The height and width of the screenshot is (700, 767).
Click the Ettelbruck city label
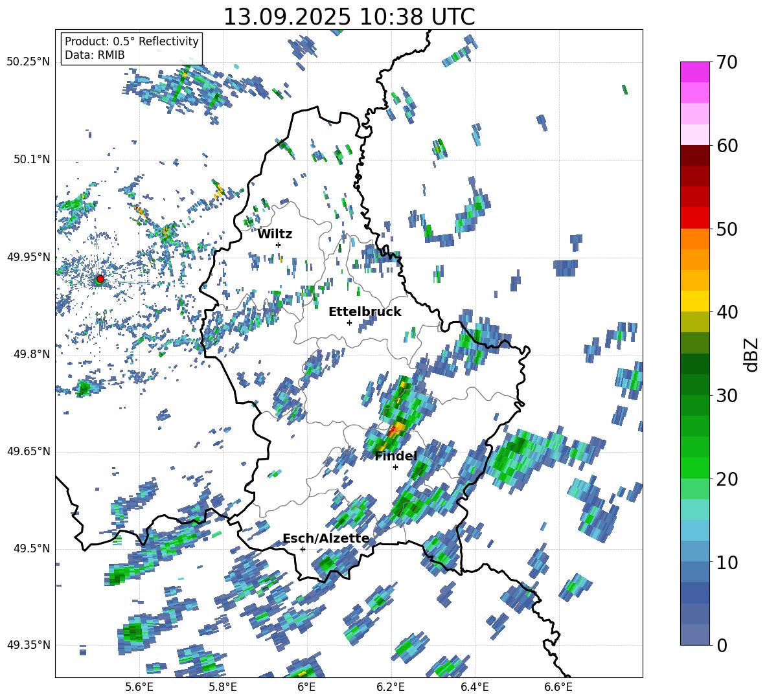click(365, 312)
